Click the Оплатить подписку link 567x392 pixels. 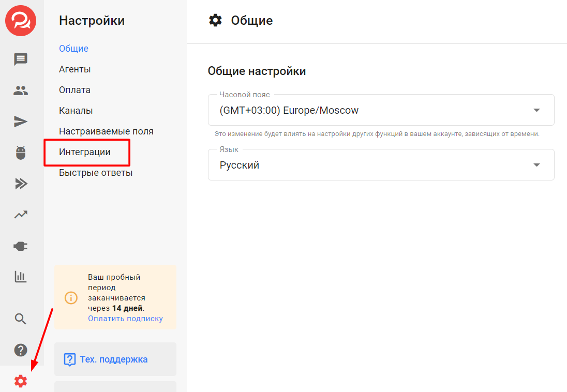[125, 319]
